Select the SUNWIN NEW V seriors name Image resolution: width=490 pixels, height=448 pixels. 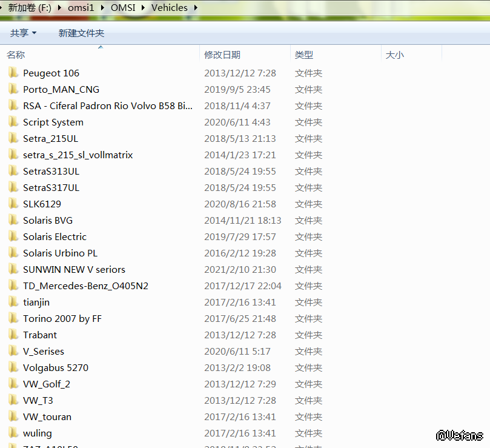74,269
